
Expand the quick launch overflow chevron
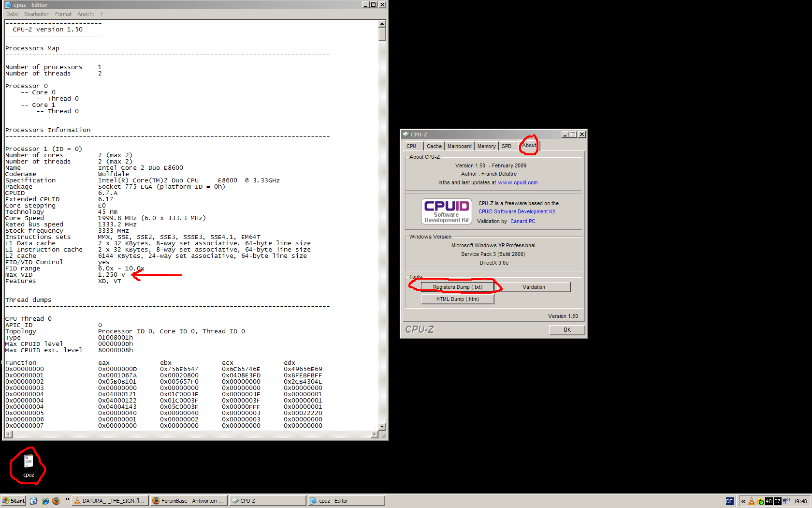pos(67,499)
